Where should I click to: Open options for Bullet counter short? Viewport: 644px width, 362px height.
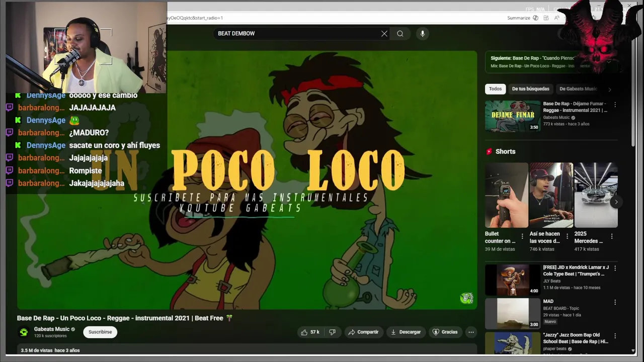click(522, 236)
